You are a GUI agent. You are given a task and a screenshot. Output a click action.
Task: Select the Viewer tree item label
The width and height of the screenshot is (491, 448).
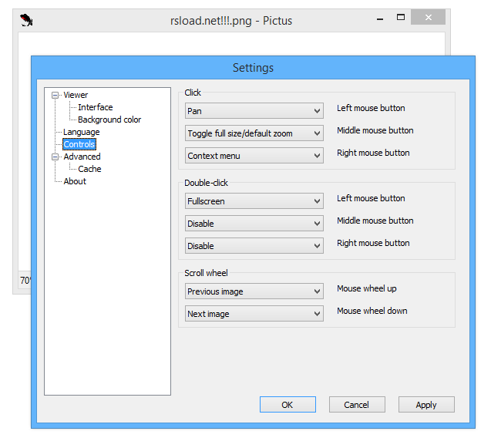(x=76, y=95)
